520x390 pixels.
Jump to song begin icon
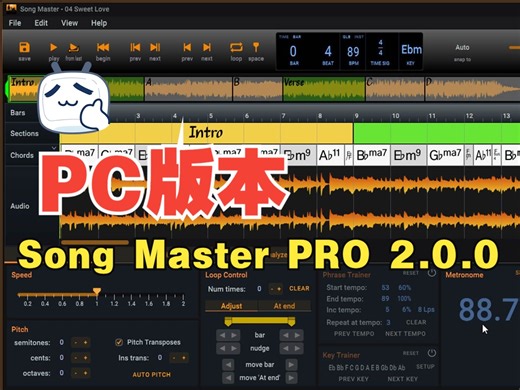click(103, 47)
